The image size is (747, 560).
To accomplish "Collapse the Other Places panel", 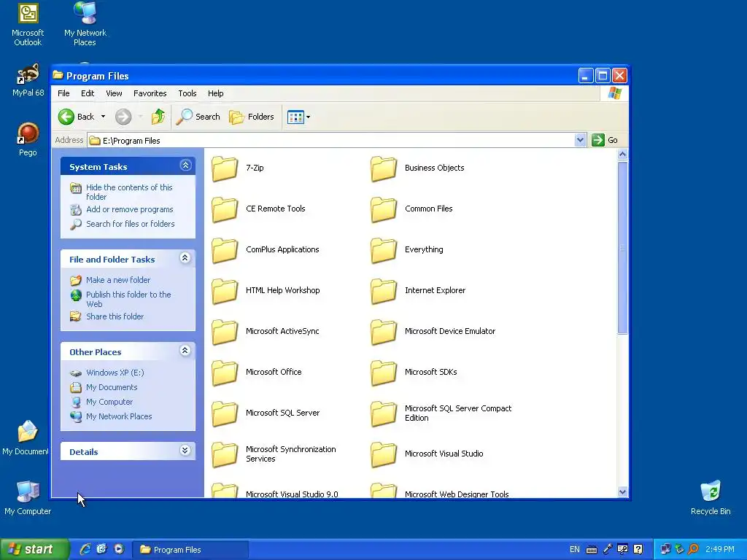I will (x=185, y=351).
